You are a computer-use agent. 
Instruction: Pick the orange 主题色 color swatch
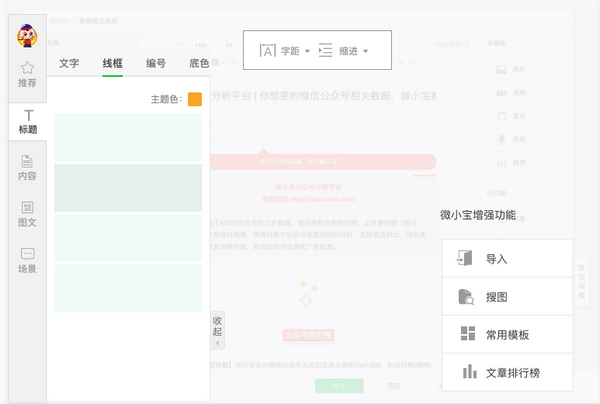(x=194, y=99)
